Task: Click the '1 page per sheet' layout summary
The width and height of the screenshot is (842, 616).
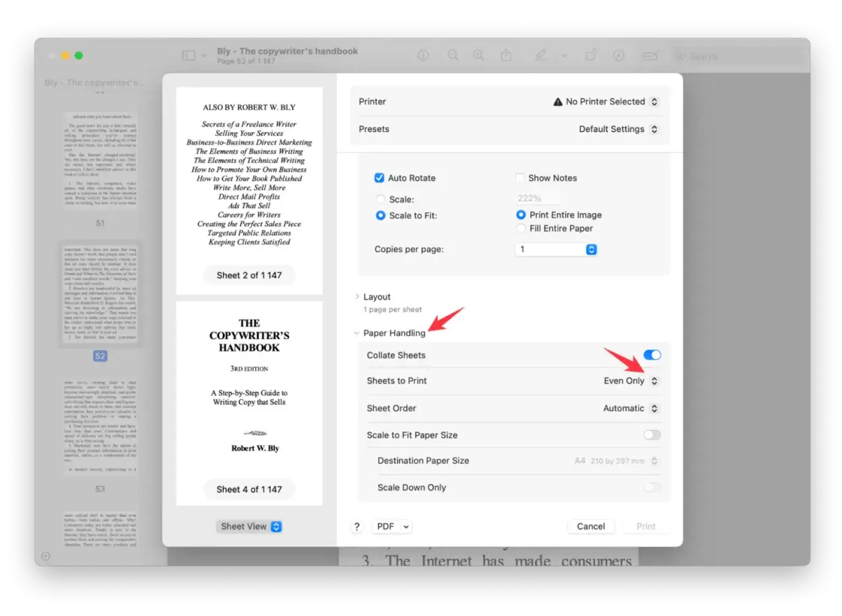Action: pos(393,310)
